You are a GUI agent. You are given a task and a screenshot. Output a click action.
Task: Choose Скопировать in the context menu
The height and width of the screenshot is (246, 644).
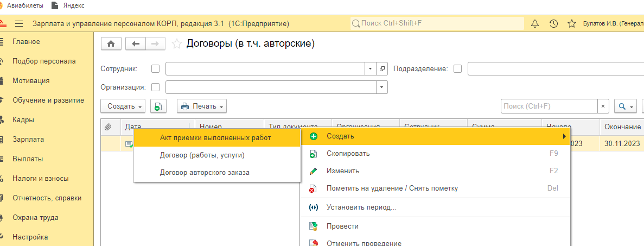click(x=348, y=154)
